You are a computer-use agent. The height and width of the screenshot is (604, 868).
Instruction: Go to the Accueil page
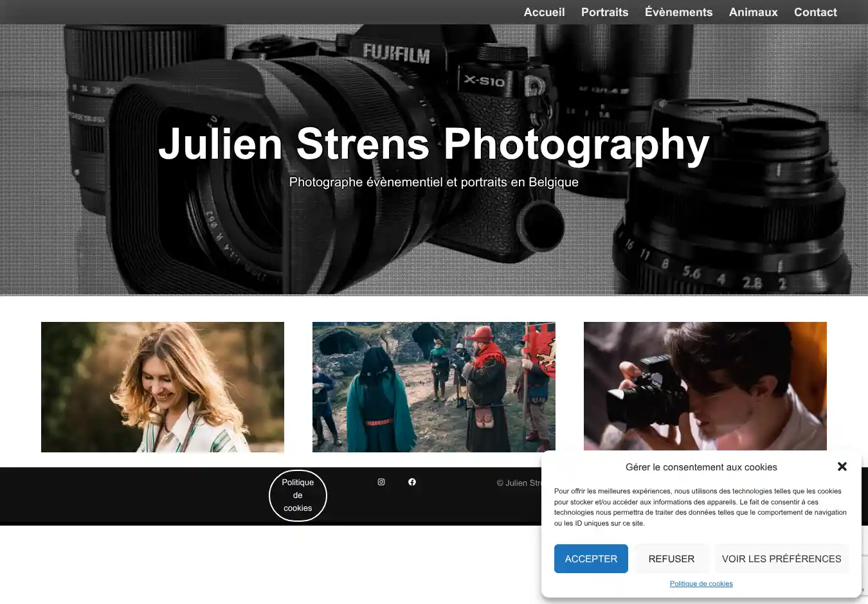click(x=544, y=12)
